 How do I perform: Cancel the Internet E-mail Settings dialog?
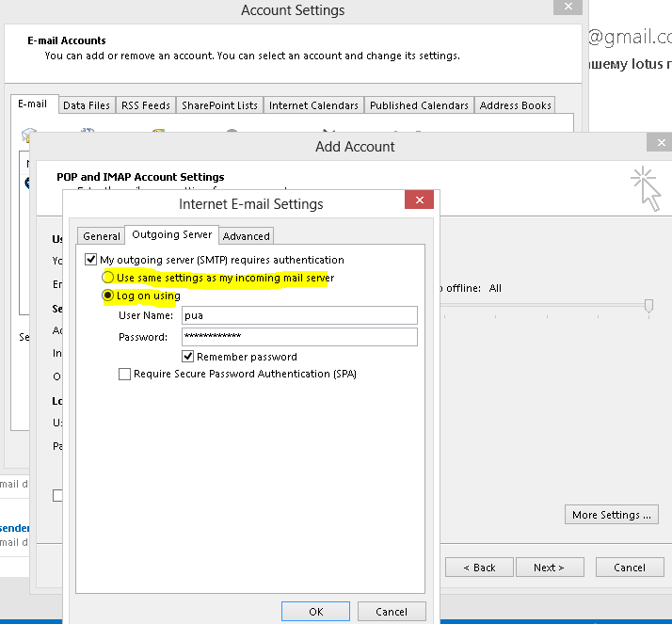pyautogui.click(x=392, y=612)
